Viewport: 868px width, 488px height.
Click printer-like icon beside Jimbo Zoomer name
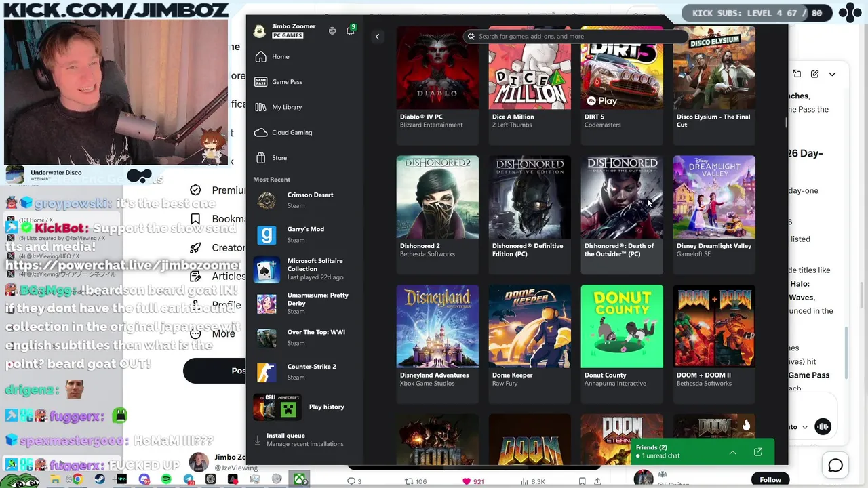tap(332, 30)
